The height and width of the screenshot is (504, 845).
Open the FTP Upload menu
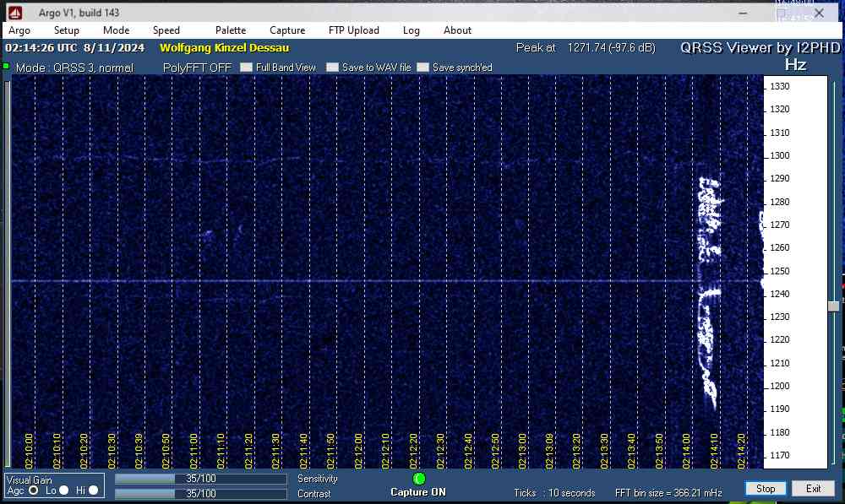point(353,30)
